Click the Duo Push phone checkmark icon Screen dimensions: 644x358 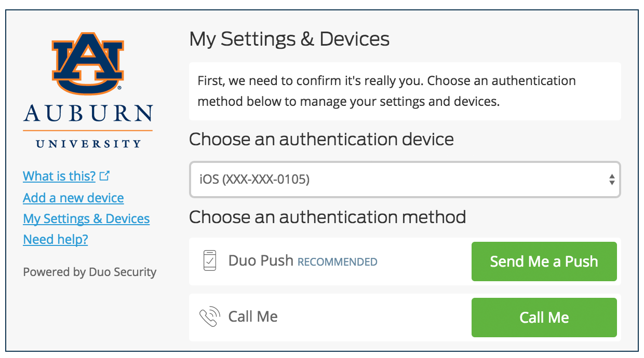(209, 260)
